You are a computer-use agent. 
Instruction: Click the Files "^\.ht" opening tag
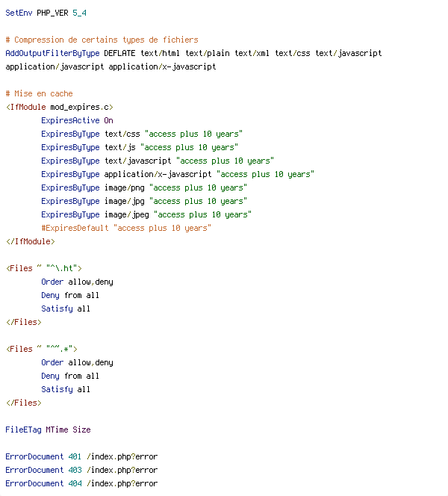43,268
